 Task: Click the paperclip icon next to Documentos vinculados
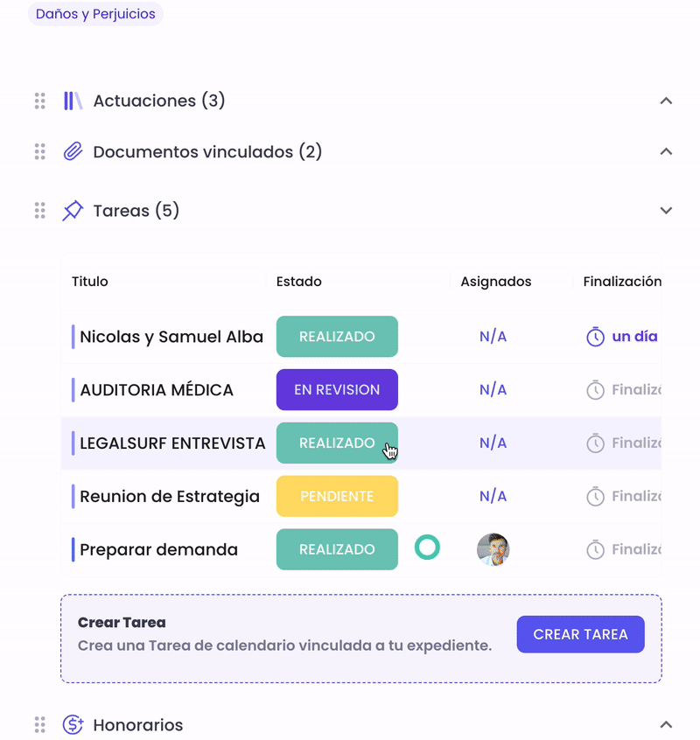pos(73,151)
